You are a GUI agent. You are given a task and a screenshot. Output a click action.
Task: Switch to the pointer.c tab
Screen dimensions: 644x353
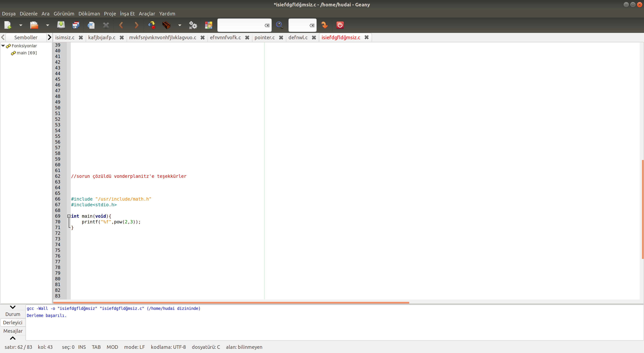(264, 38)
